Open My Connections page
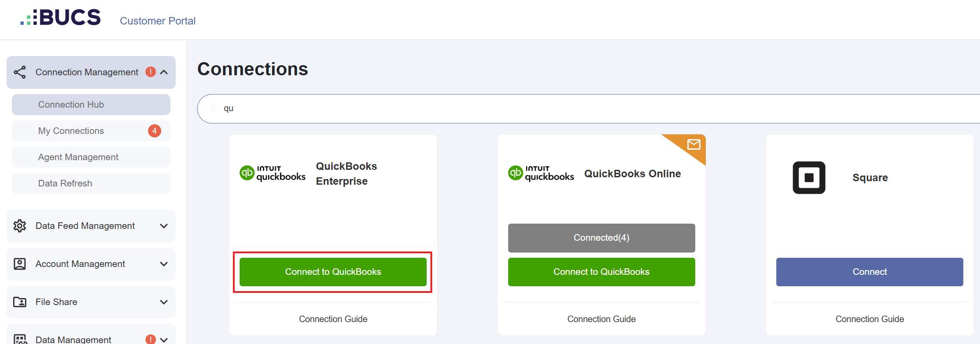 (91, 131)
